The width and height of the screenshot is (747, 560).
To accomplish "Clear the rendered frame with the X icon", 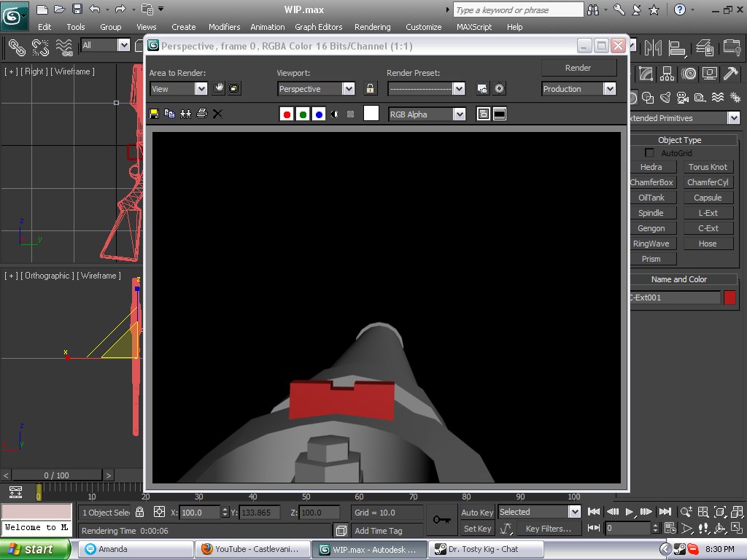I will 217,114.
